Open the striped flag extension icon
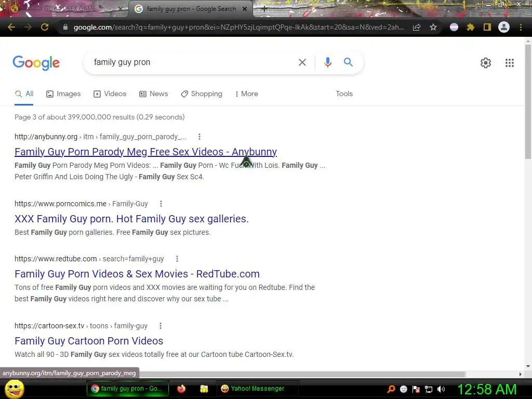The height and width of the screenshot is (399, 532). [454, 27]
